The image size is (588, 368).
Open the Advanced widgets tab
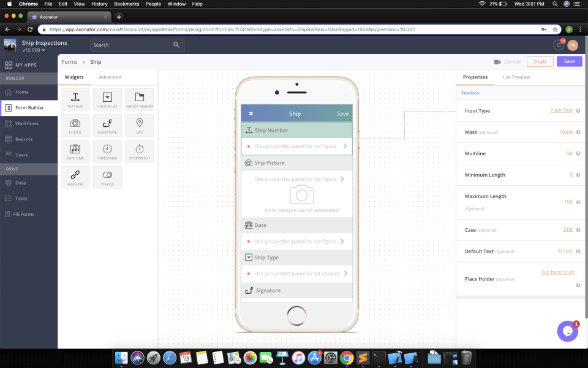coord(110,77)
